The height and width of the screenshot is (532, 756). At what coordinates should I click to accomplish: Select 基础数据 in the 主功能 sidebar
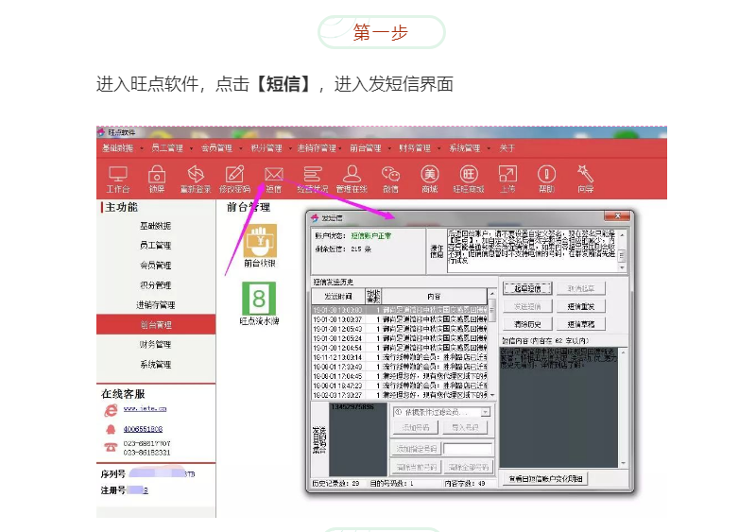pos(156,226)
